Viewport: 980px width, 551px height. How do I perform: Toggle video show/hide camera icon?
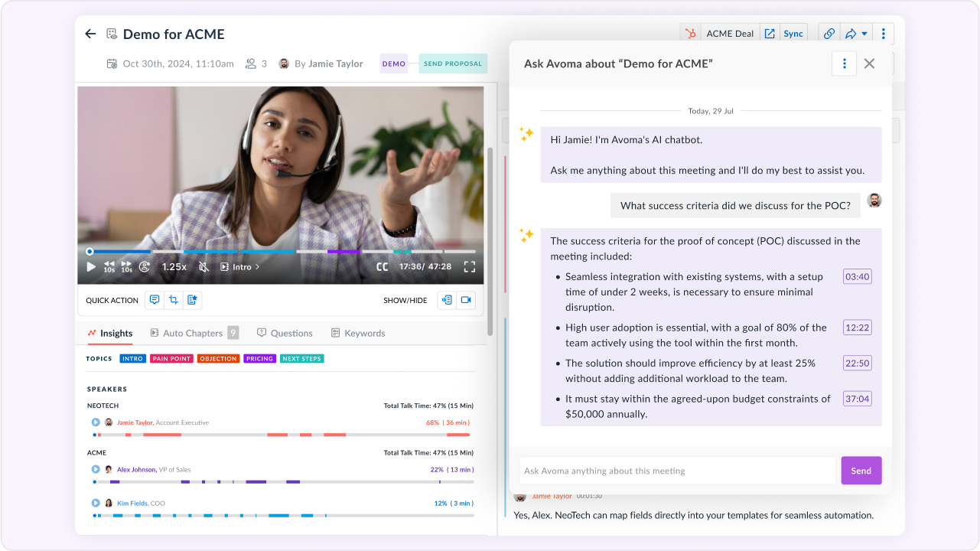[466, 300]
